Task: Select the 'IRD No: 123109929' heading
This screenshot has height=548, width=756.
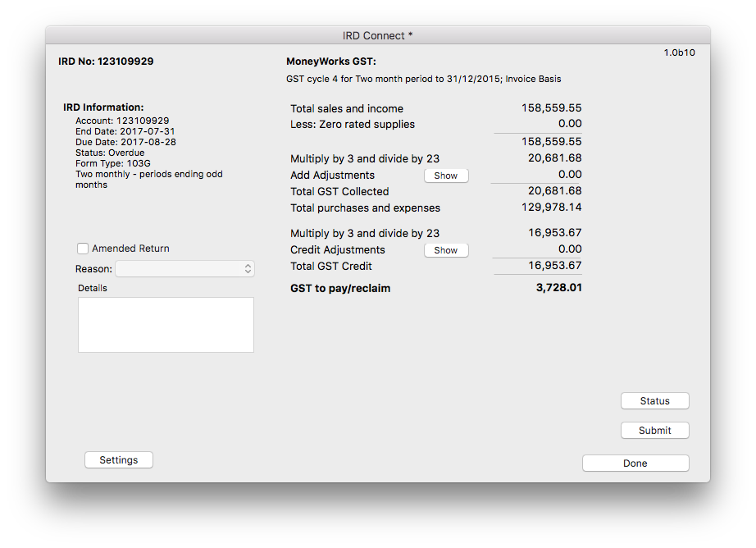Action: 106,62
